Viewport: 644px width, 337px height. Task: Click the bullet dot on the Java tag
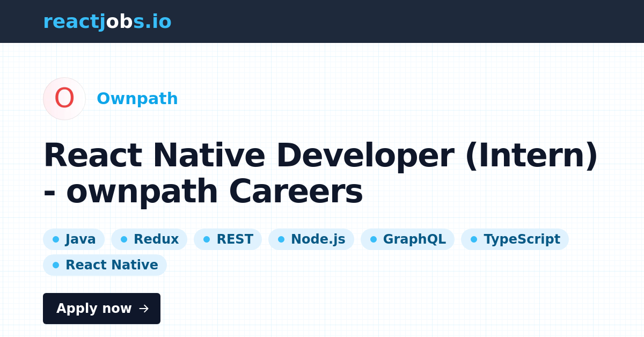(x=55, y=239)
